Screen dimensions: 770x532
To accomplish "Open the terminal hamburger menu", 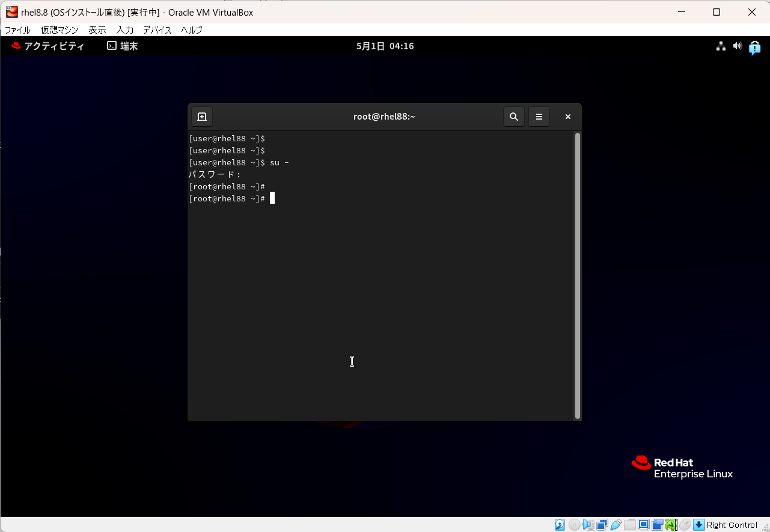I will [539, 117].
